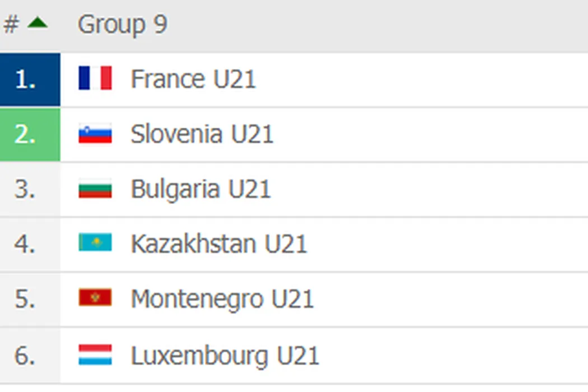Open France U21 team page
The image size is (588, 392).
[193, 79]
